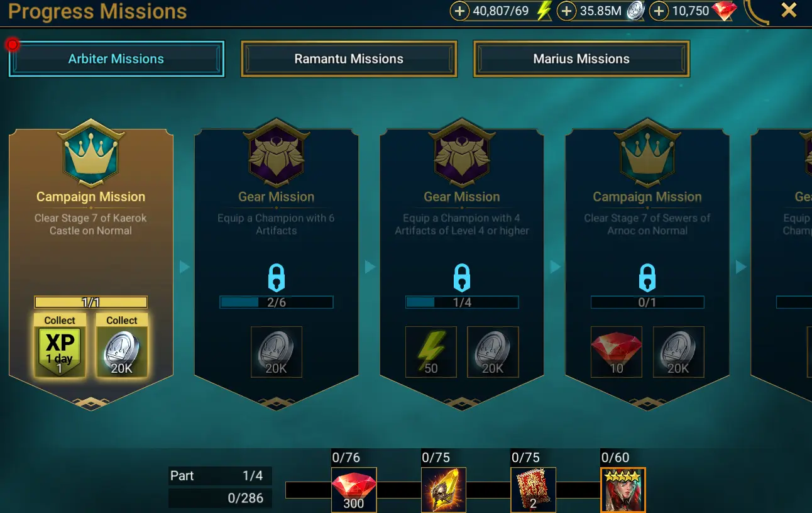
Task: Add more silver with plus icon
Action: pos(567,11)
